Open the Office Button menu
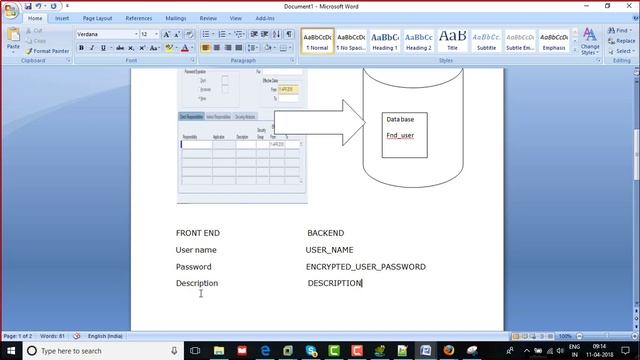Image resolution: width=640 pixels, height=360 pixels. pyautogui.click(x=11, y=11)
